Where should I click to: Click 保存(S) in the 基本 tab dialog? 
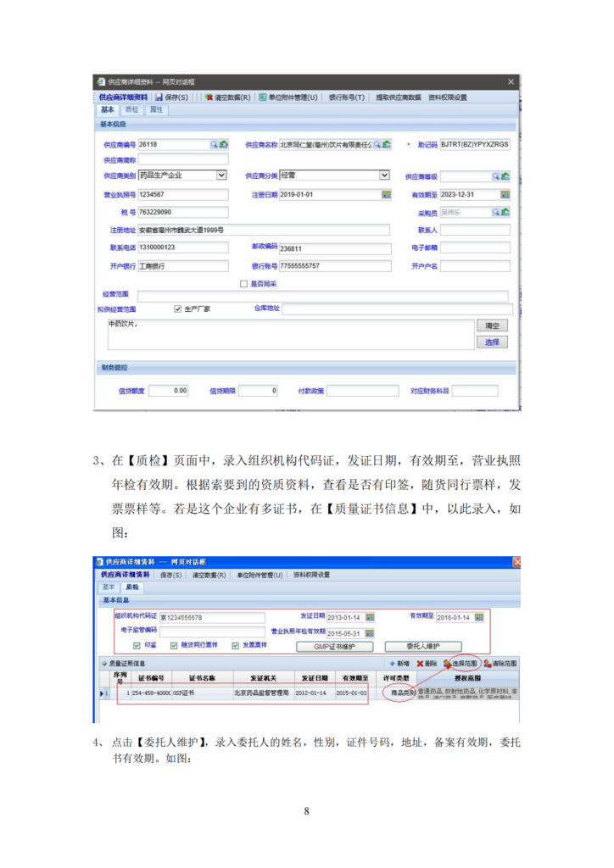(171, 97)
